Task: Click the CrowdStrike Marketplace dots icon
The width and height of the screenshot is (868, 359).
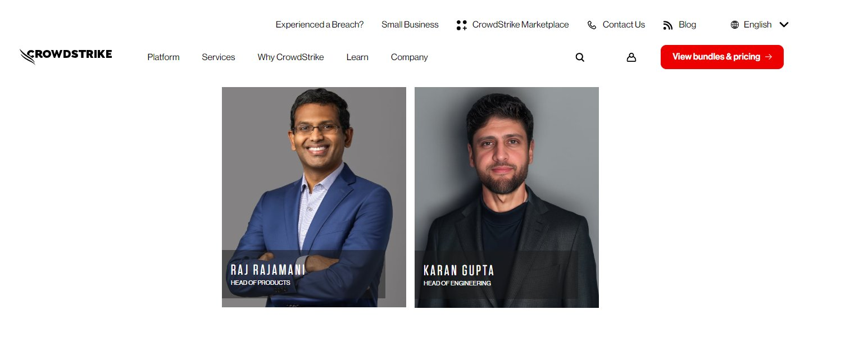Action: pyautogui.click(x=461, y=25)
